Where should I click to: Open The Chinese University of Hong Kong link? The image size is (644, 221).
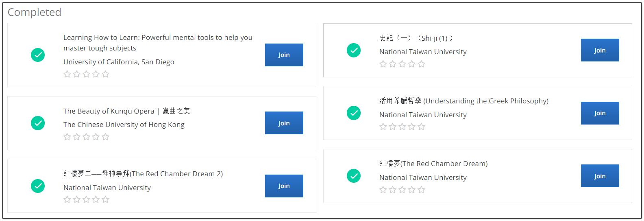pos(124,125)
